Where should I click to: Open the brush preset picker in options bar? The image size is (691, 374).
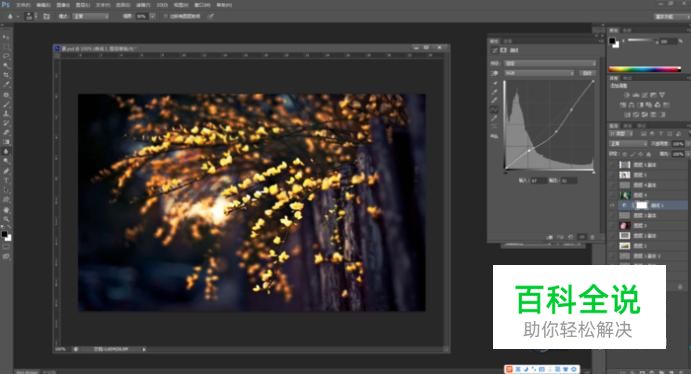tap(30, 16)
